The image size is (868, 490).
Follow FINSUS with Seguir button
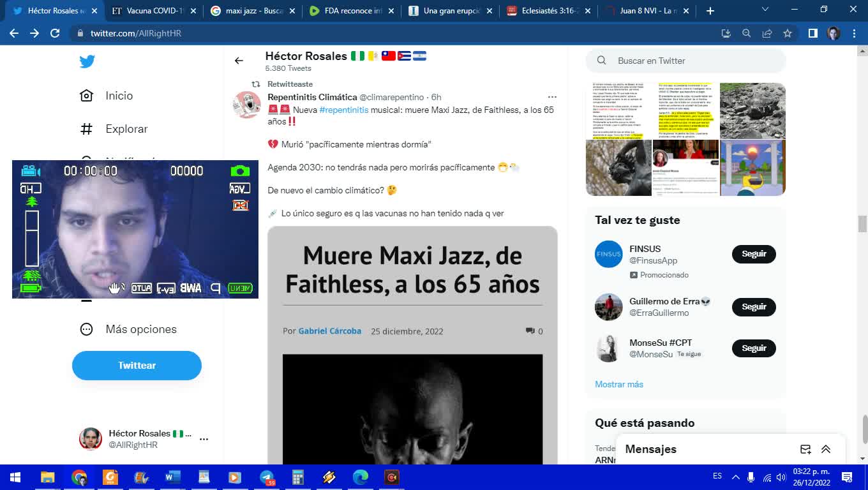tap(754, 254)
